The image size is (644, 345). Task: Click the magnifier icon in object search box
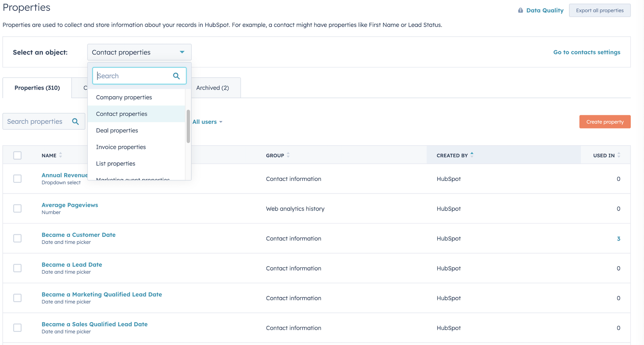[x=176, y=76]
